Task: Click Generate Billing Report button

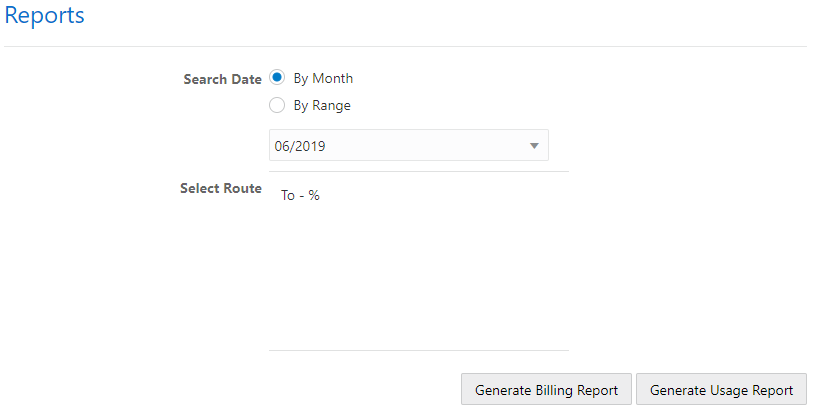Action: pos(546,390)
